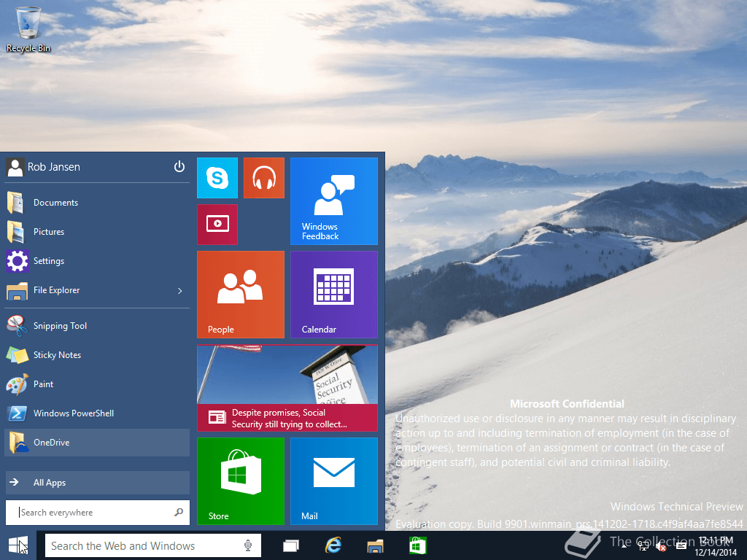The height and width of the screenshot is (560, 747).
Task: Open the Music headphones tile
Action: pos(264,178)
